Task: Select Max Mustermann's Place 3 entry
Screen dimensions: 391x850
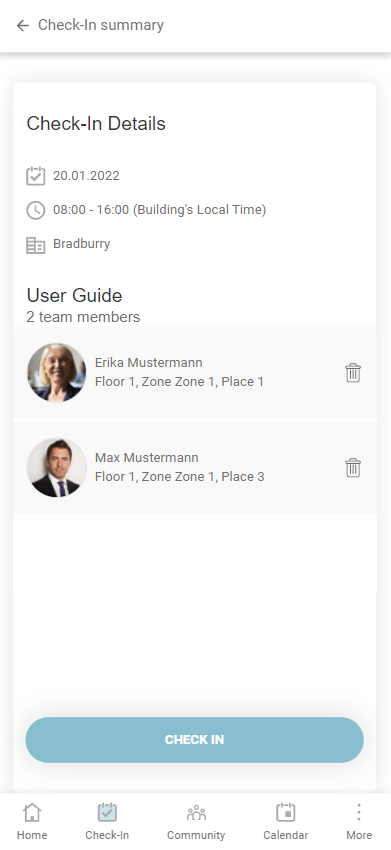Action: pos(180,477)
